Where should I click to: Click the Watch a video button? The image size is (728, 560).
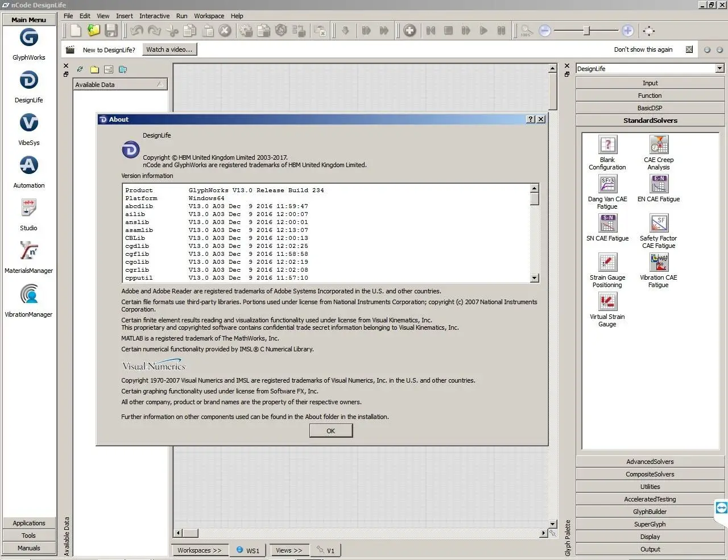(x=169, y=49)
